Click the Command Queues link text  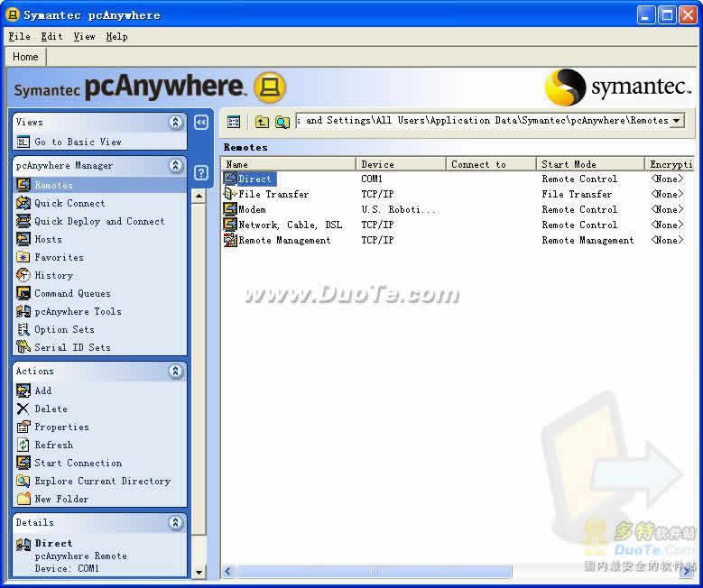(72, 294)
